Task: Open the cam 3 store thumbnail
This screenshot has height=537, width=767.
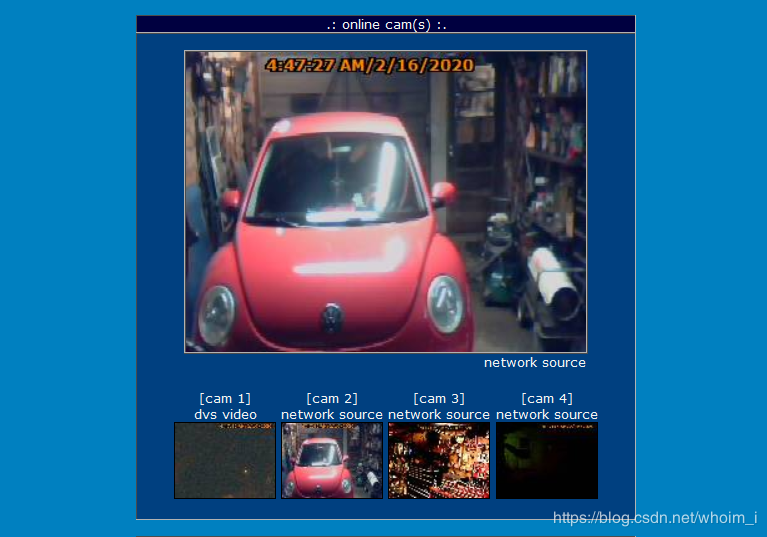Action: (439, 461)
